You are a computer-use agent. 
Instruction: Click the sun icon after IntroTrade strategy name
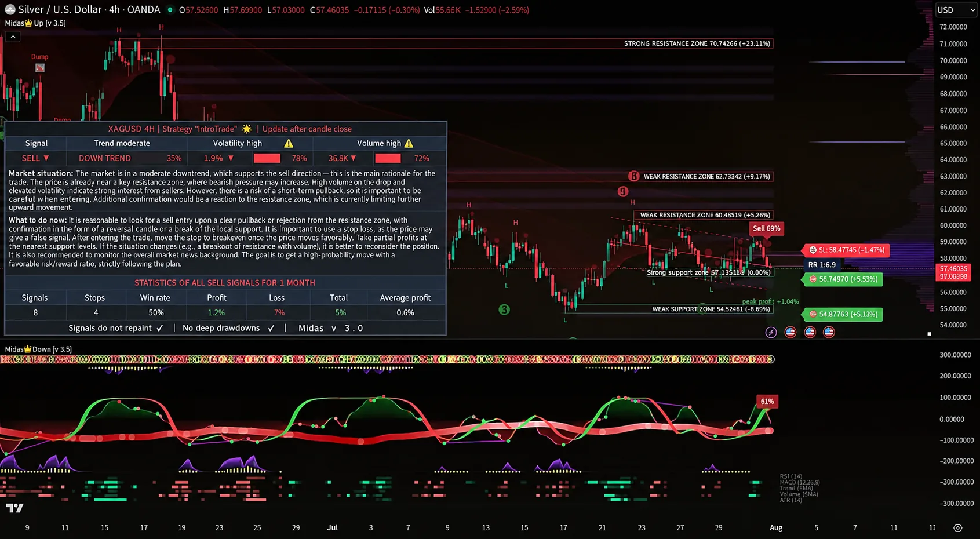(x=247, y=129)
